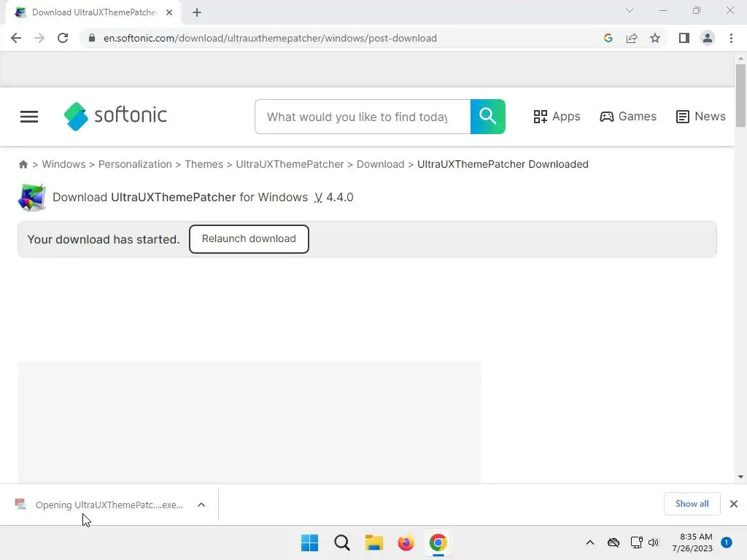
Task: Open UltraUXThemePatcher breadcrumb link
Action: coord(290,164)
